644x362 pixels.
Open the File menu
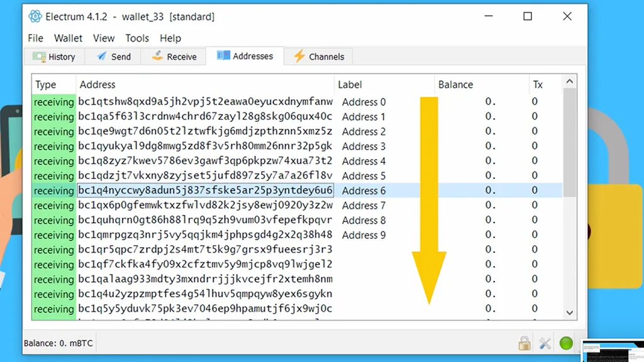[x=36, y=38]
